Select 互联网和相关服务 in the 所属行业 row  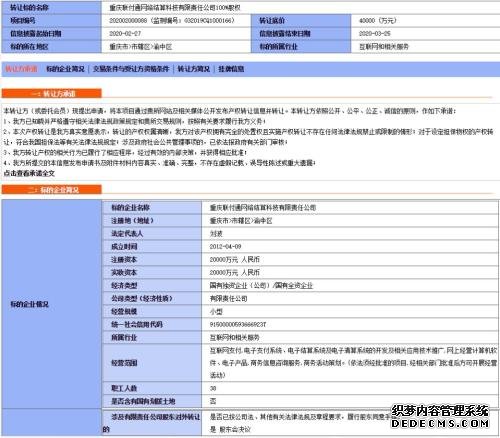tap(235, 338)
